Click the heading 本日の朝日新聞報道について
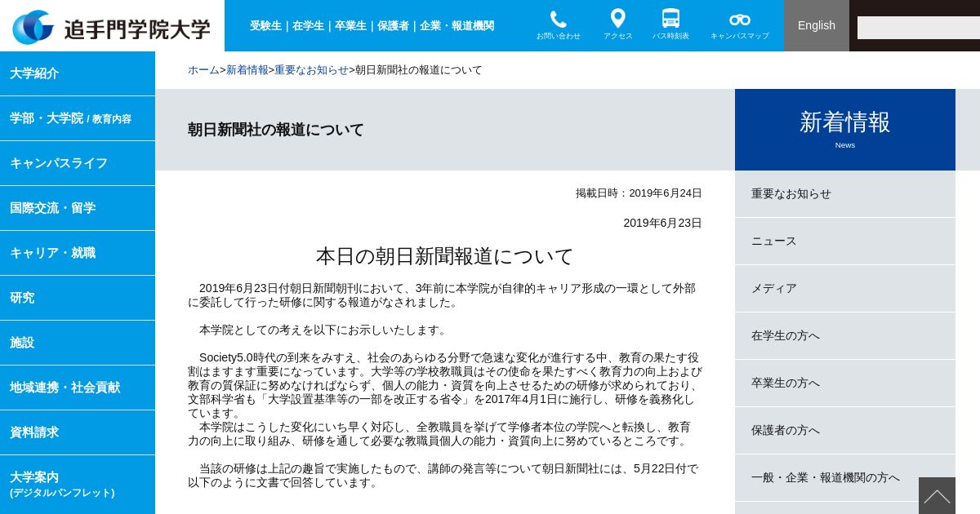Viewport: 980px width, 514px height. point(445,256)
